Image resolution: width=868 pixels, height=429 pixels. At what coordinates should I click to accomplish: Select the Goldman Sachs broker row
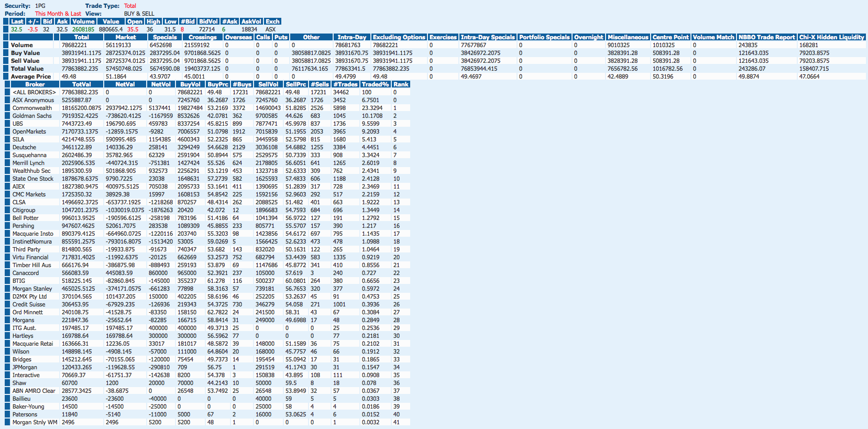click(207, 116)
